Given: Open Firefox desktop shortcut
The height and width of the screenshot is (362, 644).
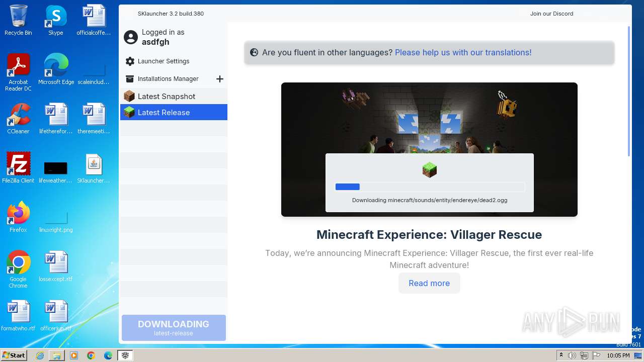Looking at the screenshot, I should pyautogui.click(x=18, y=217).
